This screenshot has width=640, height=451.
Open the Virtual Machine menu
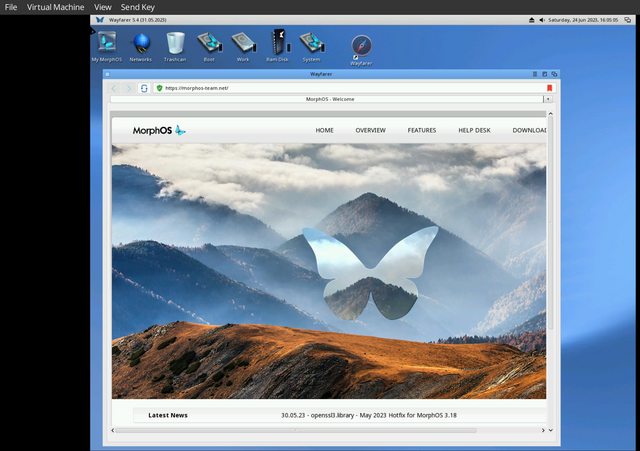(x=56, y=7)
